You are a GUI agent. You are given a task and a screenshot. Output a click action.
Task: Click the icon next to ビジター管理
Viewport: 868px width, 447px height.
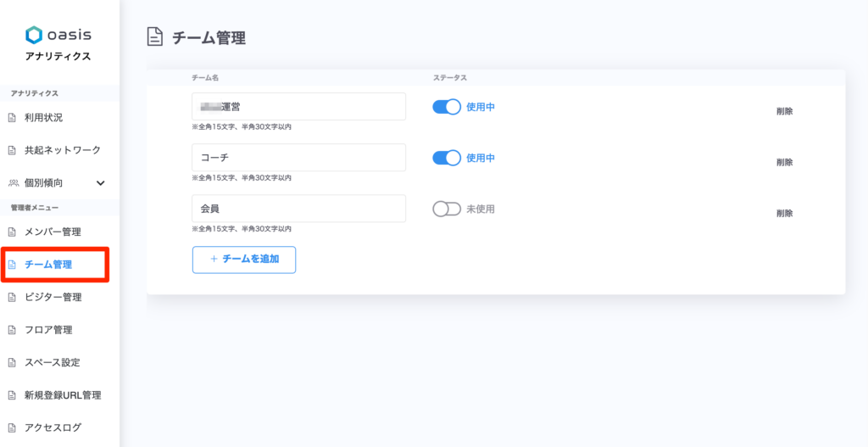12,298
